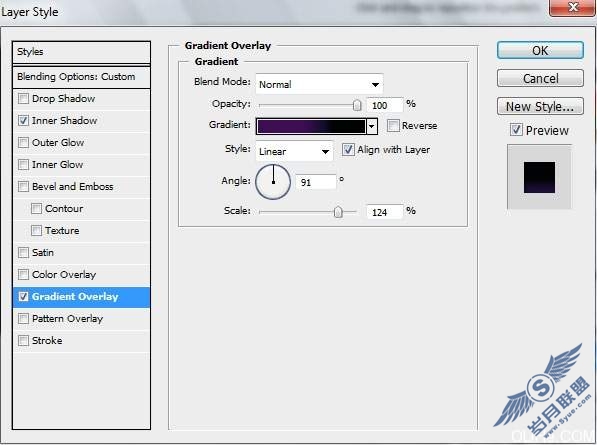
Task: Open Blending Options: Custom
Action: [81, 77]
